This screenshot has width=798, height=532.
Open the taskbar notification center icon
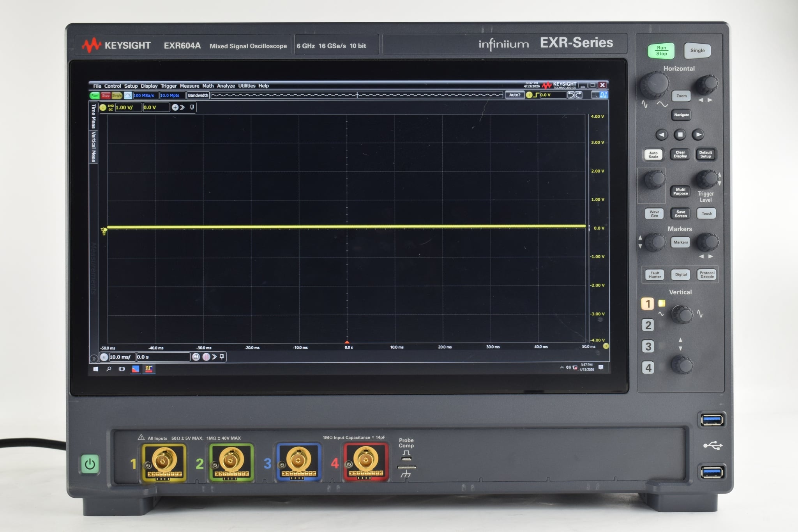tap(601, 368)
